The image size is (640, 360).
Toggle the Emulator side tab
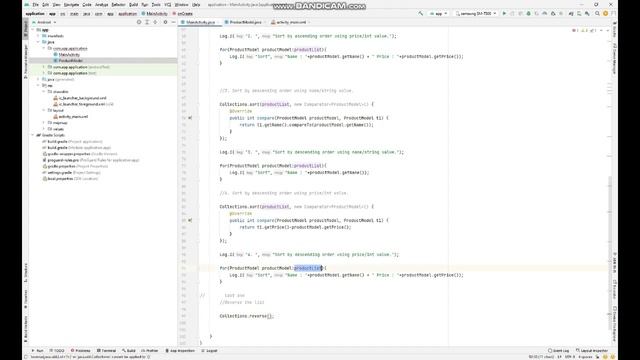click(614, 288)
